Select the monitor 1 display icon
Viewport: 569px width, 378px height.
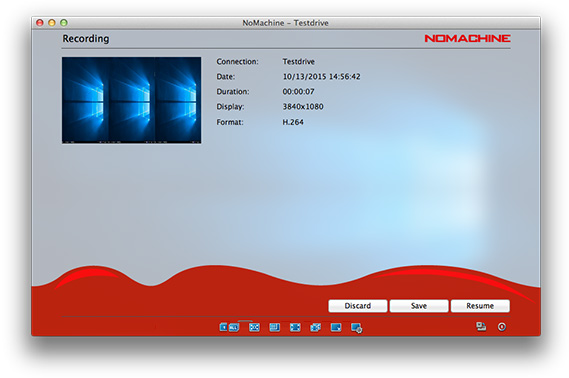pos(224,327)
